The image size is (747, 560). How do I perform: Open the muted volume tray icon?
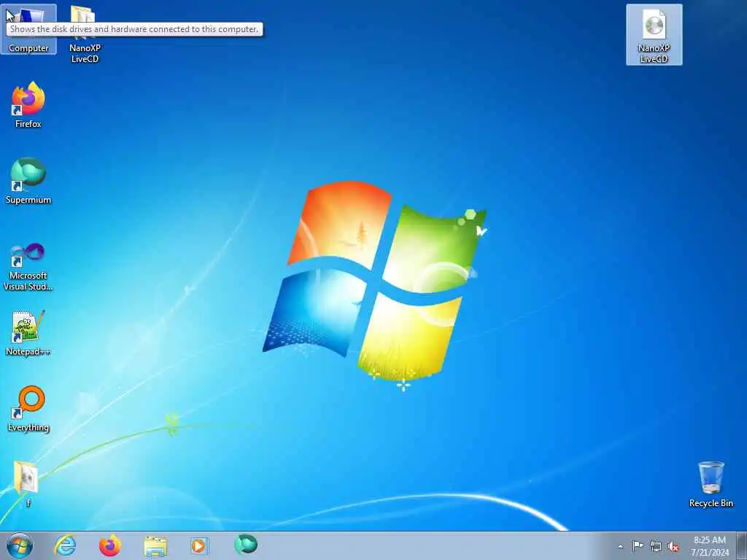pos(673,547)
